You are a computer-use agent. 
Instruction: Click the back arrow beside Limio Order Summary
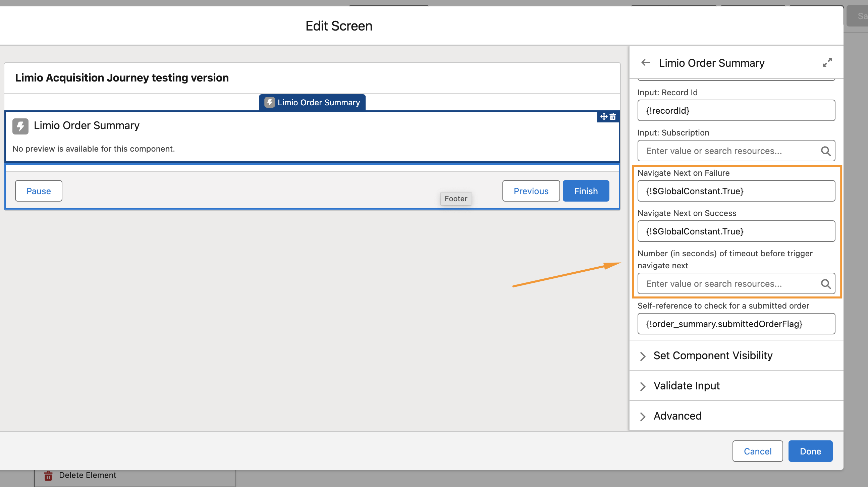[x=645, y=63]
